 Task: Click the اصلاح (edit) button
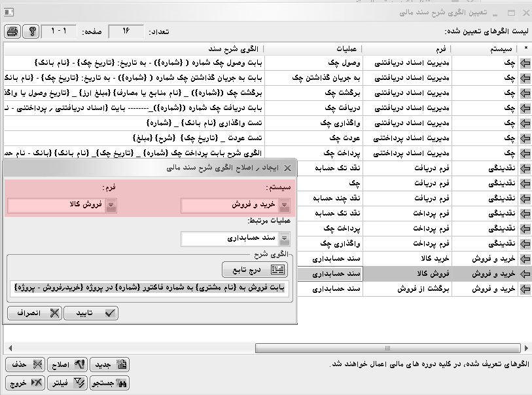point(70,365)
